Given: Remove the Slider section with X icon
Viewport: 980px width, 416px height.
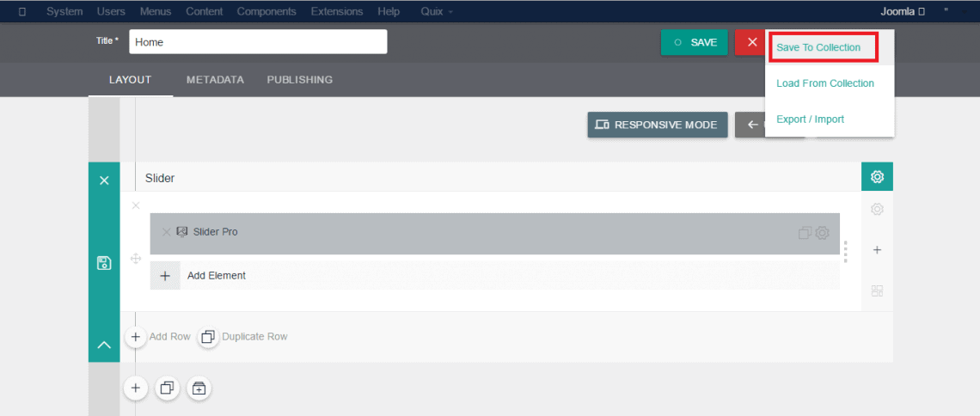Looking at the screenshot, I should (104, 180).
